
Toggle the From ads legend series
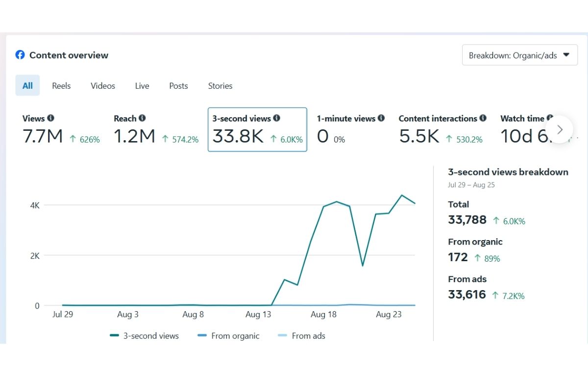click(x=301, y=336)
